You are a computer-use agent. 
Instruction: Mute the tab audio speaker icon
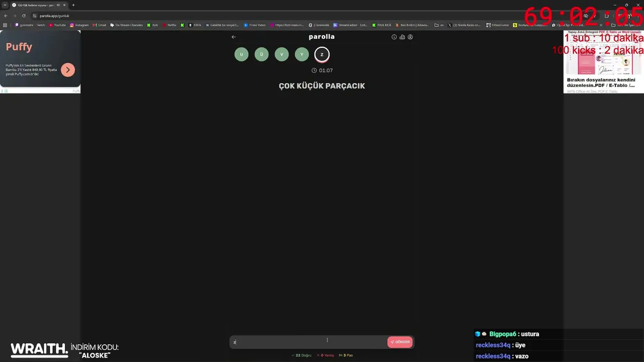[58, 5]
